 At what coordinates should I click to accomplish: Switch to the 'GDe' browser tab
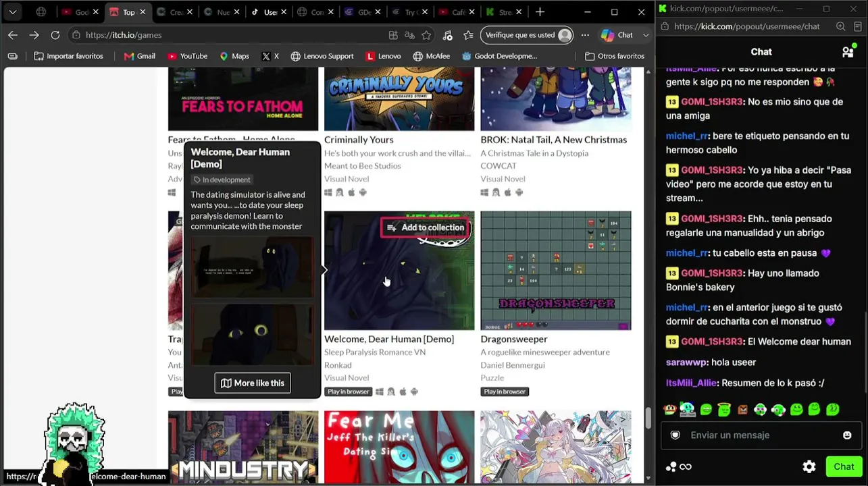tap(363, 12)
